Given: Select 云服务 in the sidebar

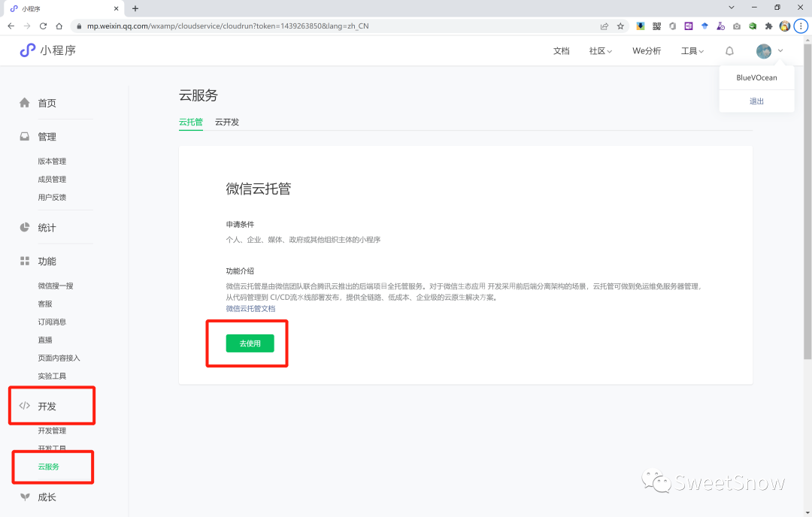Looking at the screenshot, I should (x=48, y=467).
